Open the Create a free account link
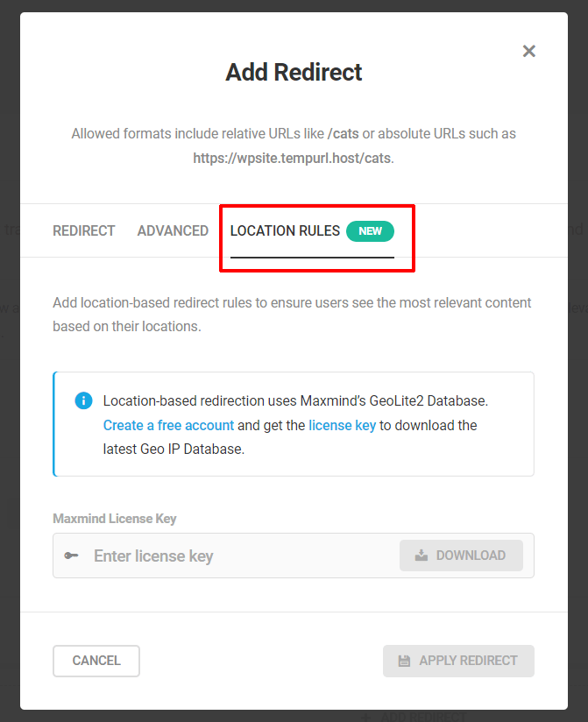588x722 pixels. pyautogui.click(x=168, y=425)
